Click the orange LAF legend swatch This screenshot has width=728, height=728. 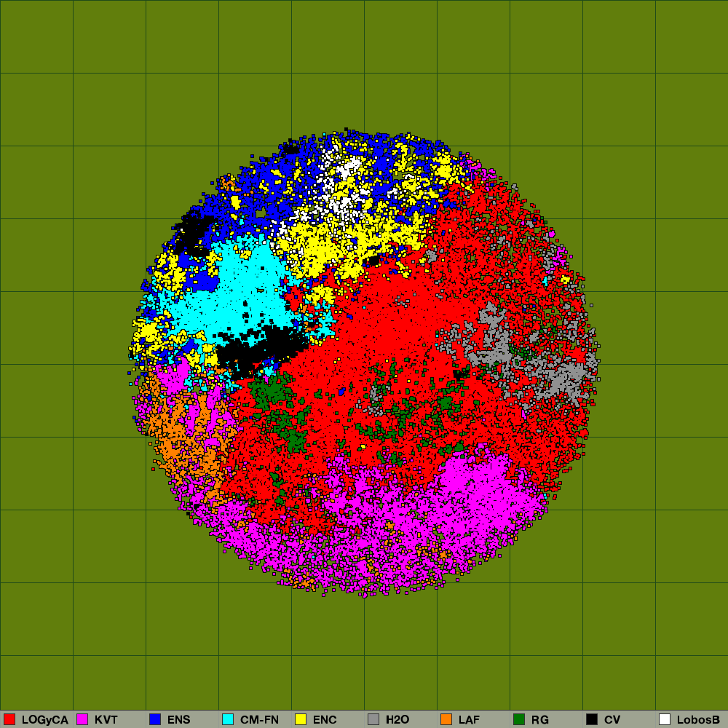pos(446,719)
